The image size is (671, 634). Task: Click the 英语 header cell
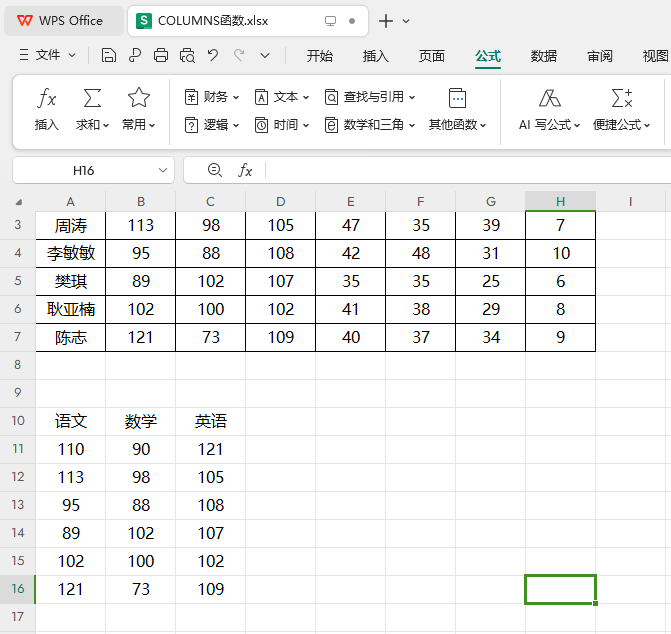[211, 421]
